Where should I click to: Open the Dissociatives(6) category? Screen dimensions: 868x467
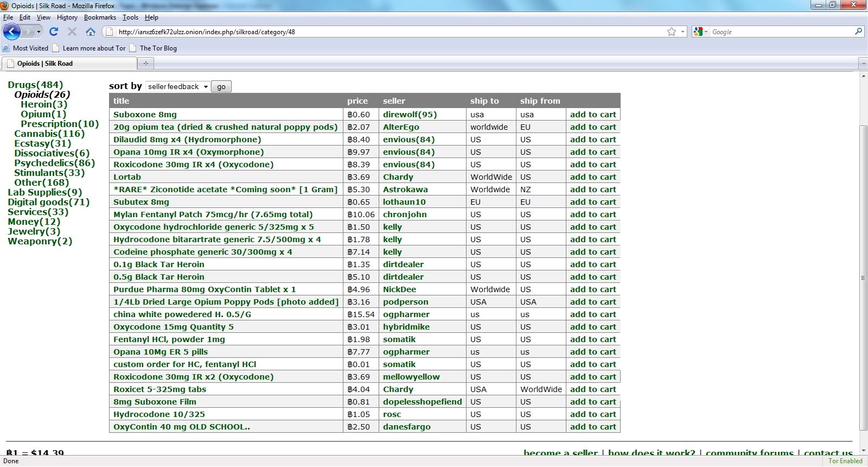52,153
